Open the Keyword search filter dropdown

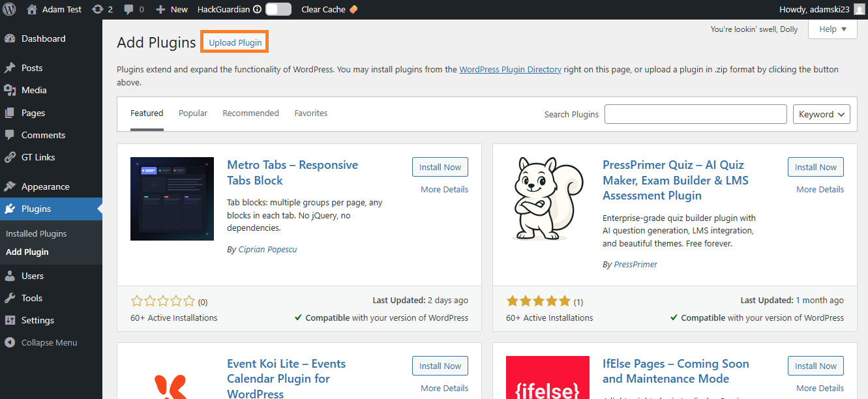pyautogui.click(x=821, y=113)
